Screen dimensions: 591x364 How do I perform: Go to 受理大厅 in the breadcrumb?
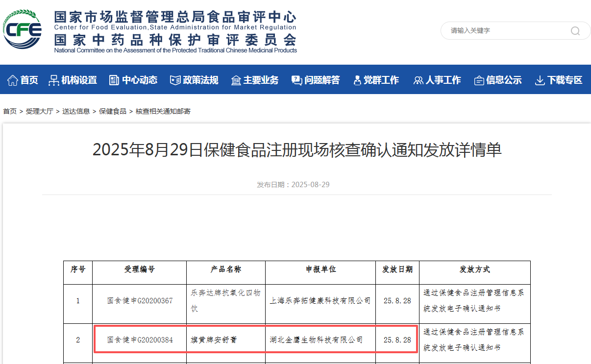[x=40, y=111]
